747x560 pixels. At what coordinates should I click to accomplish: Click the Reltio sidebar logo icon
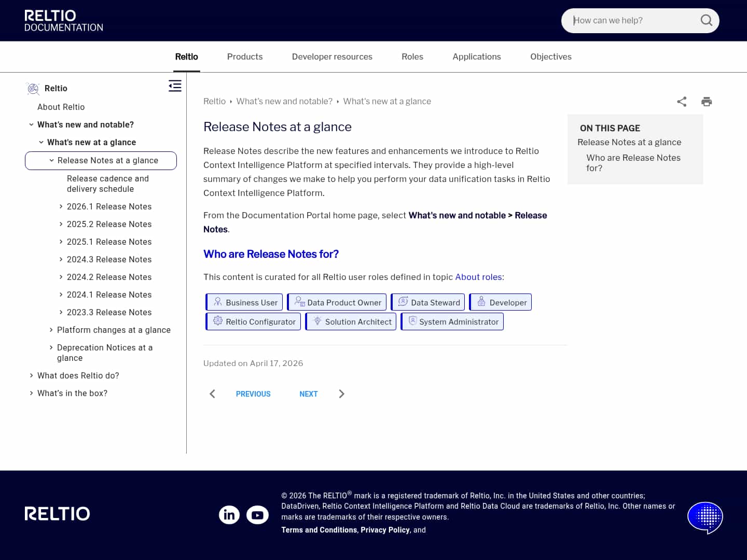33,89
